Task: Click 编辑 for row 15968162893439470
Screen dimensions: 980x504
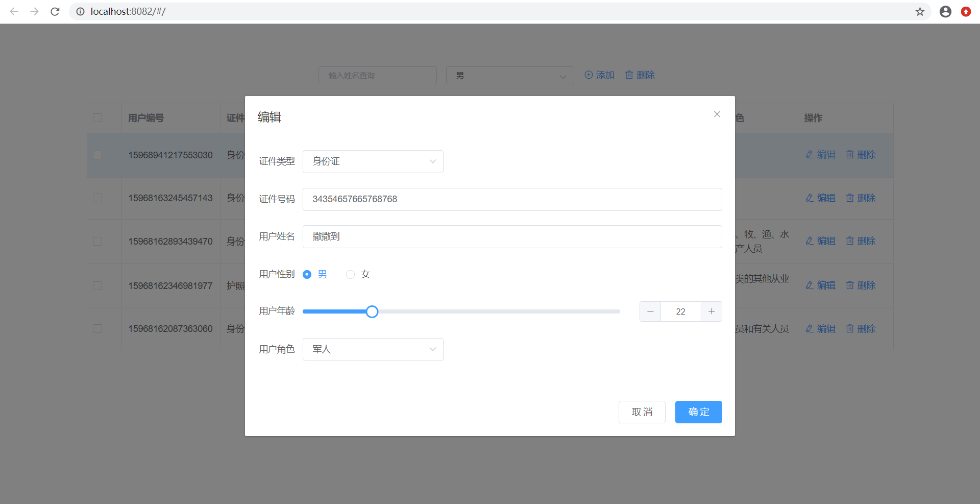Action: (820, 241)
